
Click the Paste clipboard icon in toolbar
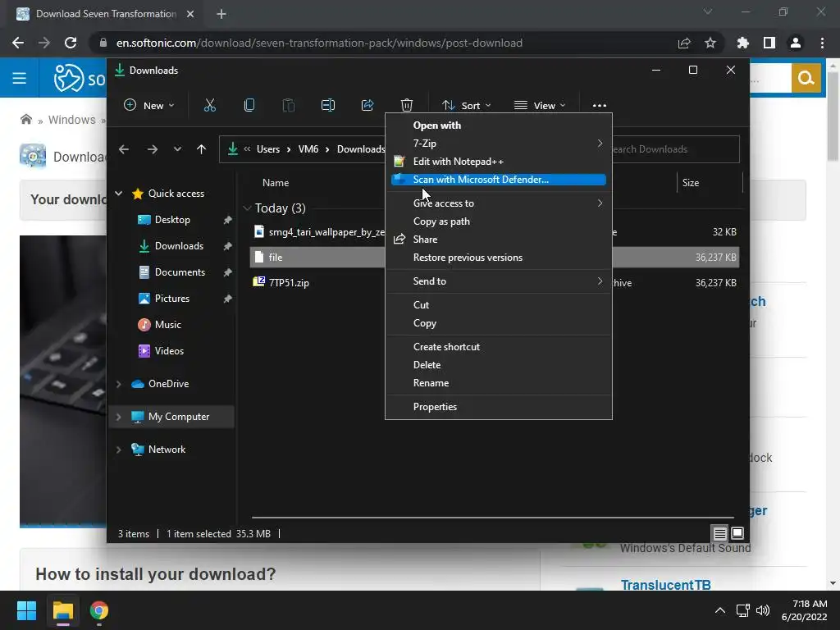click(x=288, y=106)
